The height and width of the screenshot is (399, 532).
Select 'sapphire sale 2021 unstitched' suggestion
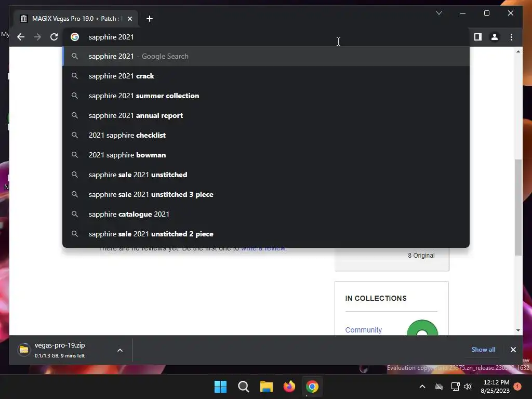[x=266, y=175]
